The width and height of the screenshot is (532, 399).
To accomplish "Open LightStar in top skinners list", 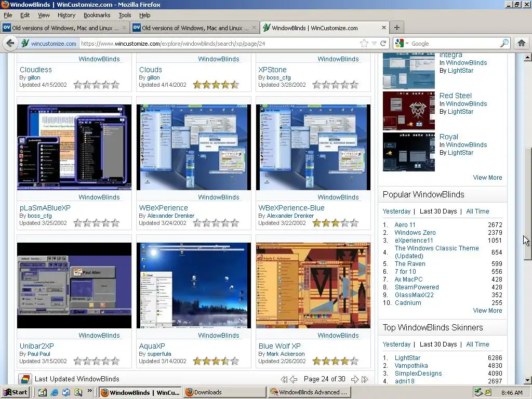I will click(407, 357).
